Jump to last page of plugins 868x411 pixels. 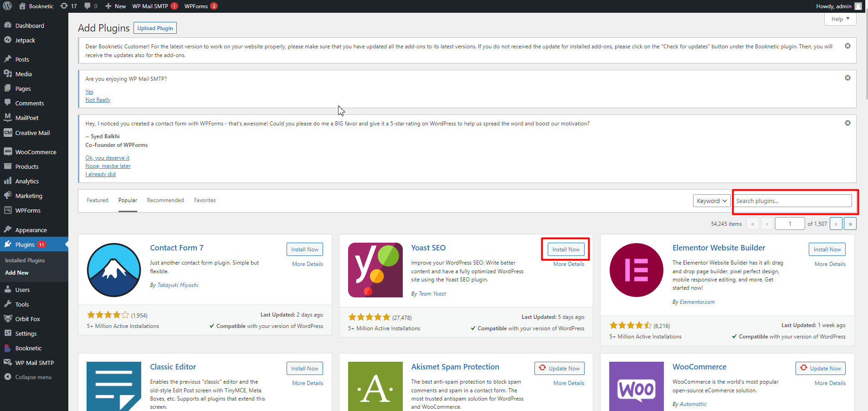point(850,224)
